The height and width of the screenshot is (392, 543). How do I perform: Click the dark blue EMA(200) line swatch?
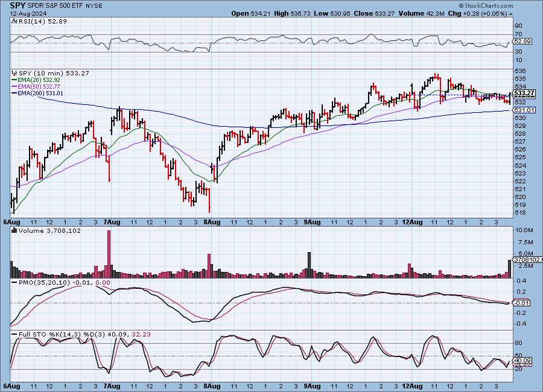pyautogui.click(x=14, y=93)
